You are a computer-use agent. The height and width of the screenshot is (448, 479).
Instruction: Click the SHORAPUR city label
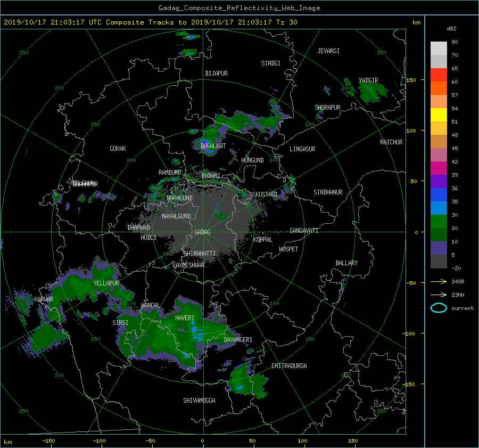click(x=327, y=108)
